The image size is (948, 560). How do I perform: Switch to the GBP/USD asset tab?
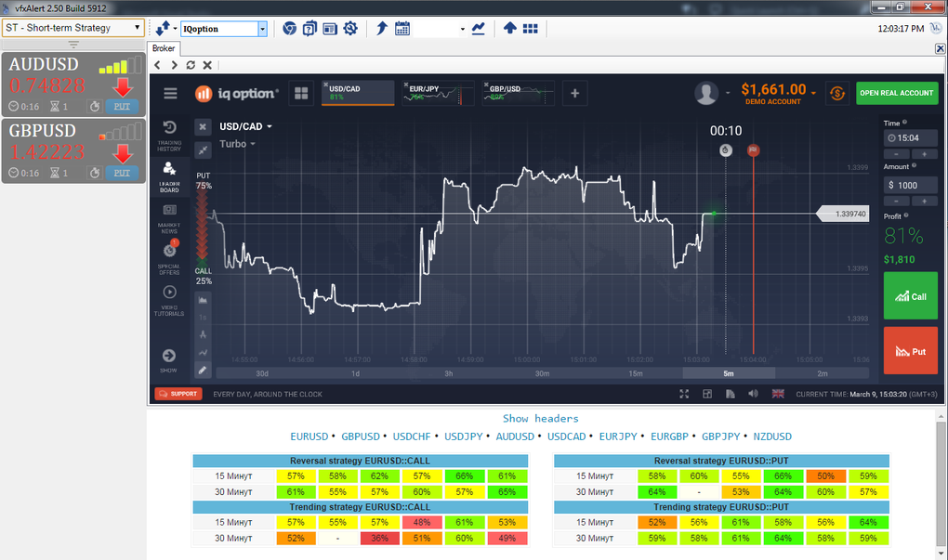pyautogui.click(x=518, y=93)
